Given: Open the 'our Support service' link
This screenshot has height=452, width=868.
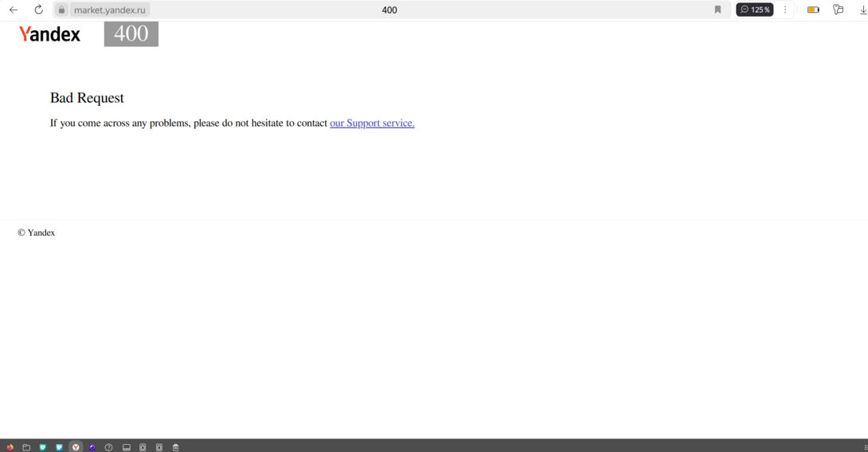Looking at the screenshot, I should [x=372, y=123].
